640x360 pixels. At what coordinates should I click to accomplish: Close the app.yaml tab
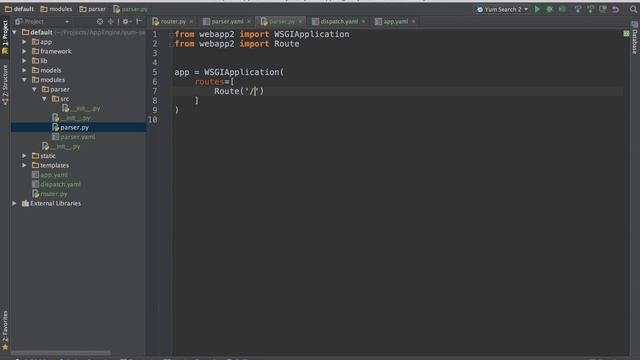click(413, 22)
